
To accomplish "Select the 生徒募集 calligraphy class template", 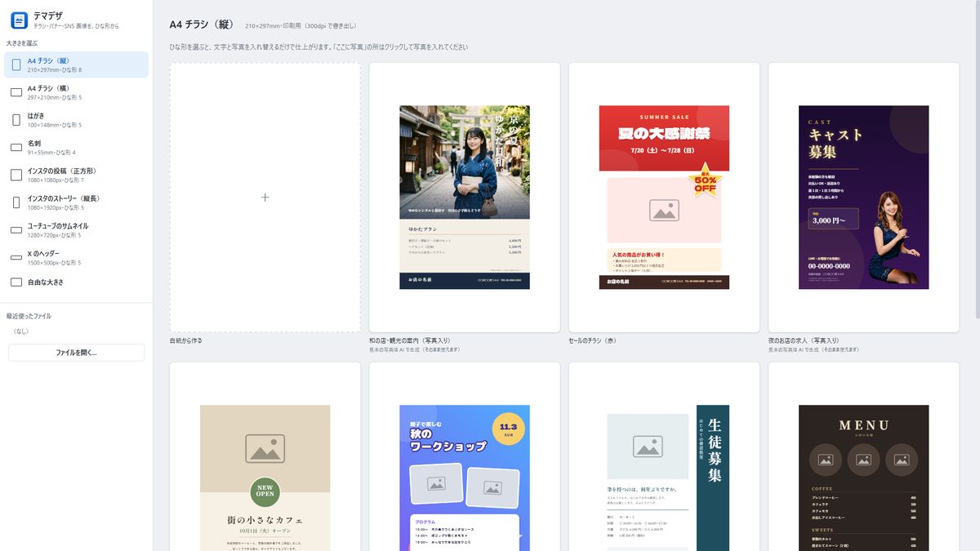I will (664, 457).
